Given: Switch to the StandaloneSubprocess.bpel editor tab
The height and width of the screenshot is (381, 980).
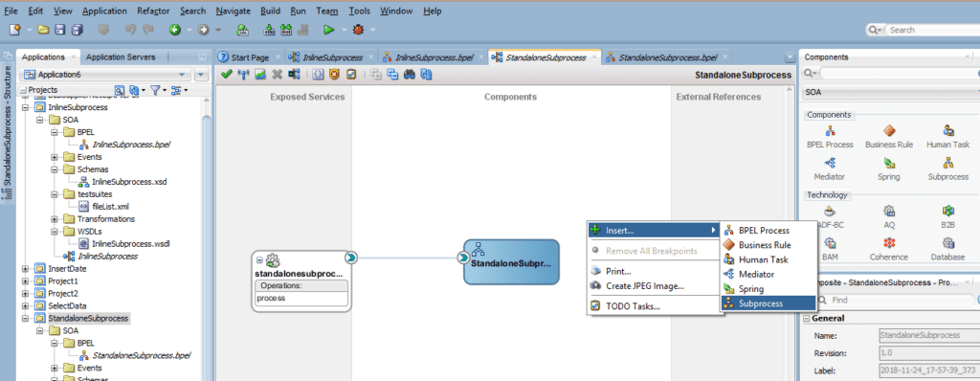Looking at the screenshot, I should [x=666, y=57].
